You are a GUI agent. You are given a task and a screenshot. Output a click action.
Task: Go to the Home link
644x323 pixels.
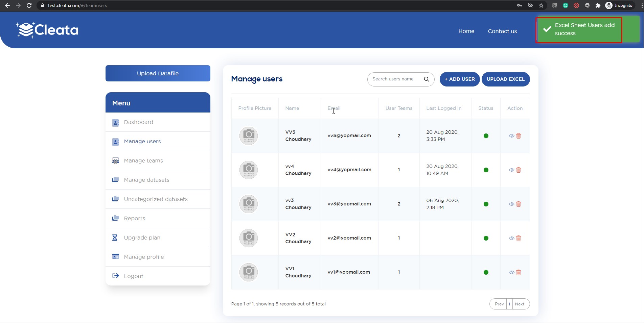pyautogui.click(x=466, y=31)
